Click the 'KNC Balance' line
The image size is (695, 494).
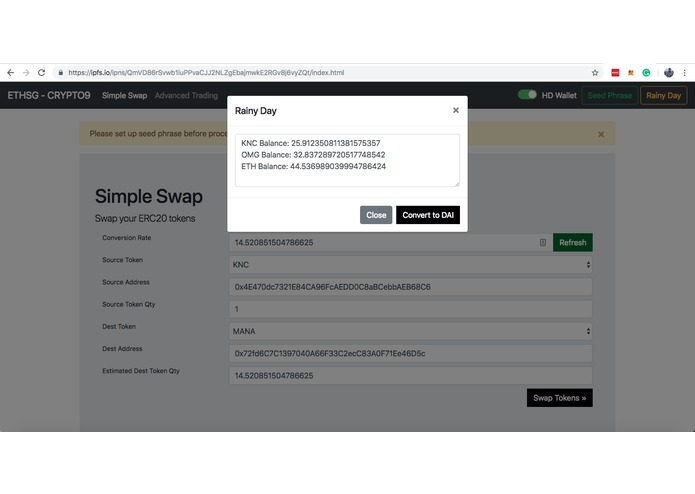(x=311, y=143)
